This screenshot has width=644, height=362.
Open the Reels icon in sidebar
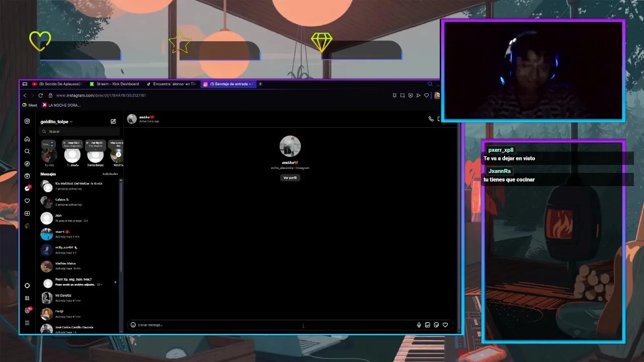click(27, 176)
